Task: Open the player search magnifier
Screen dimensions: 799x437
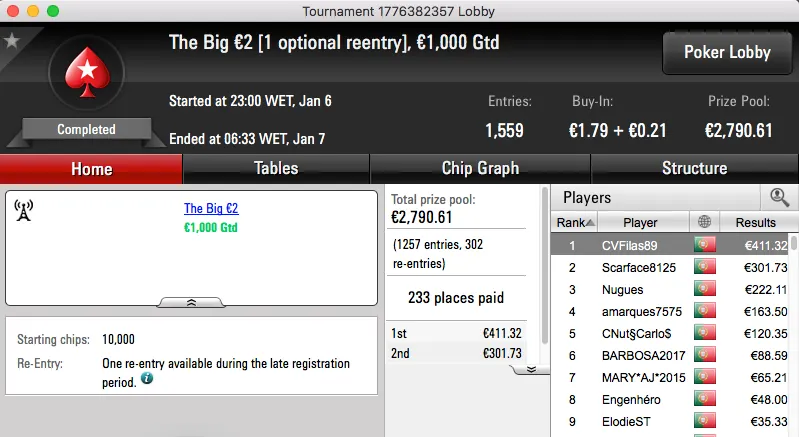Action: coord(778,198)
